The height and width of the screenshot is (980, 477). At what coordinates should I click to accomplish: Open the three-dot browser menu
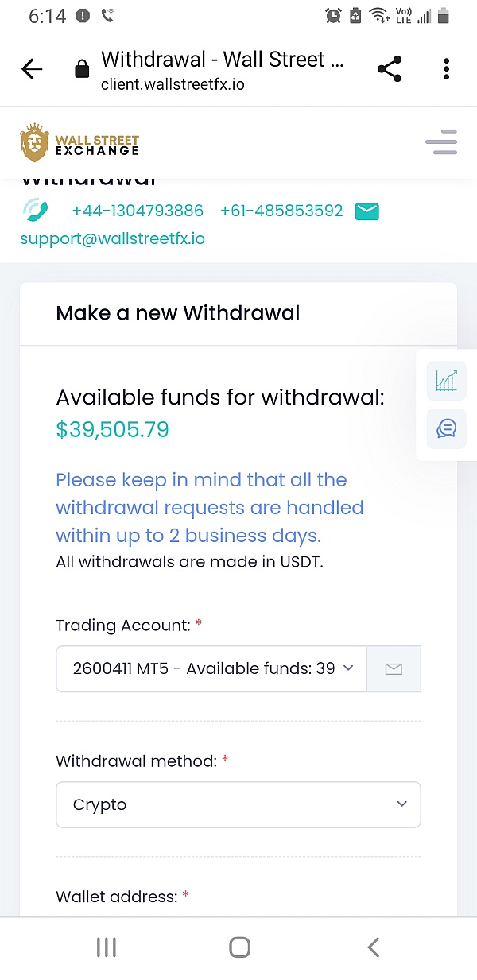coord(447,70)
